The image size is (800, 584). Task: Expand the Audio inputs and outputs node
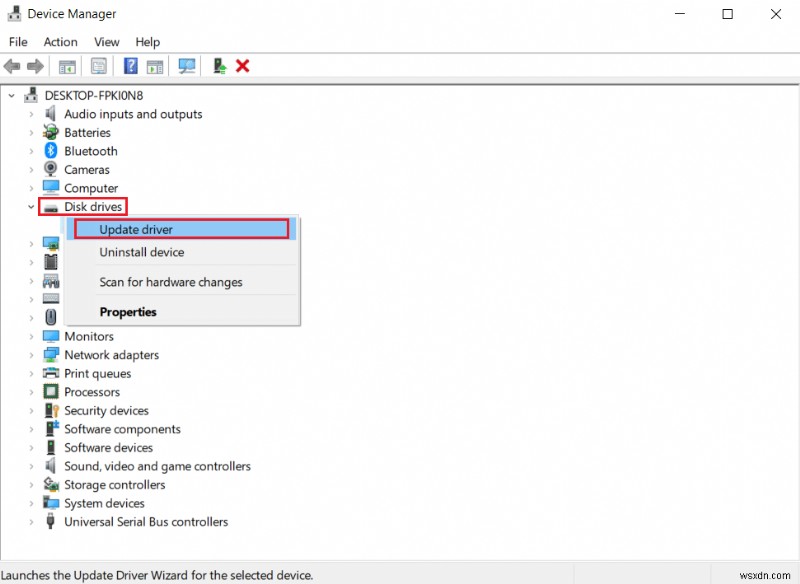point(31,114)
